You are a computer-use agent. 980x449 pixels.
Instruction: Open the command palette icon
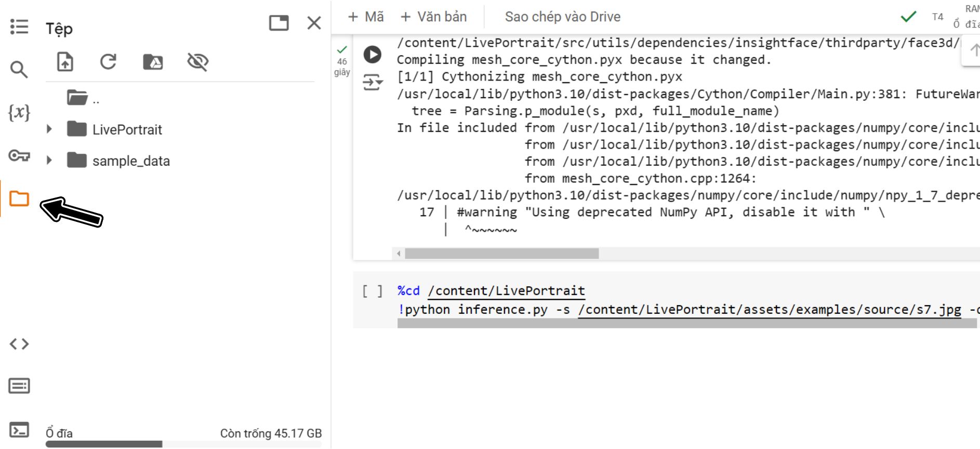click(x=19, y=386)
